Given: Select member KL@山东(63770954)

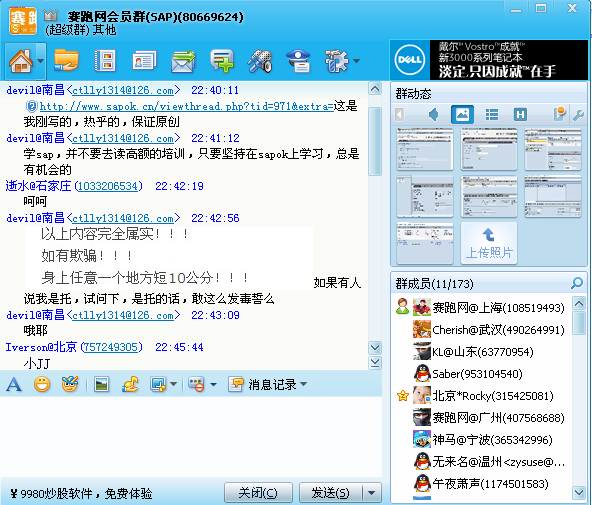Looking at the screenshot, I should point(481,352).
